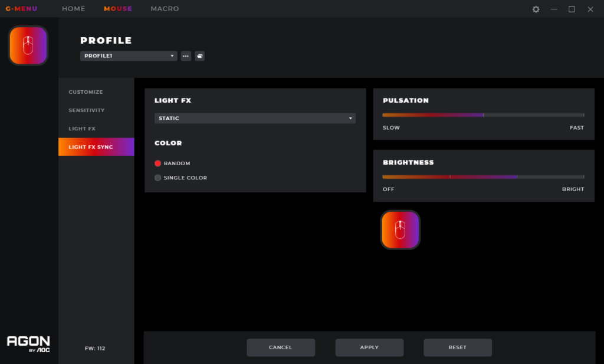Screen dimensions: 604x364
Task: Open settings via the gear icon
Action: click(536, 9)
